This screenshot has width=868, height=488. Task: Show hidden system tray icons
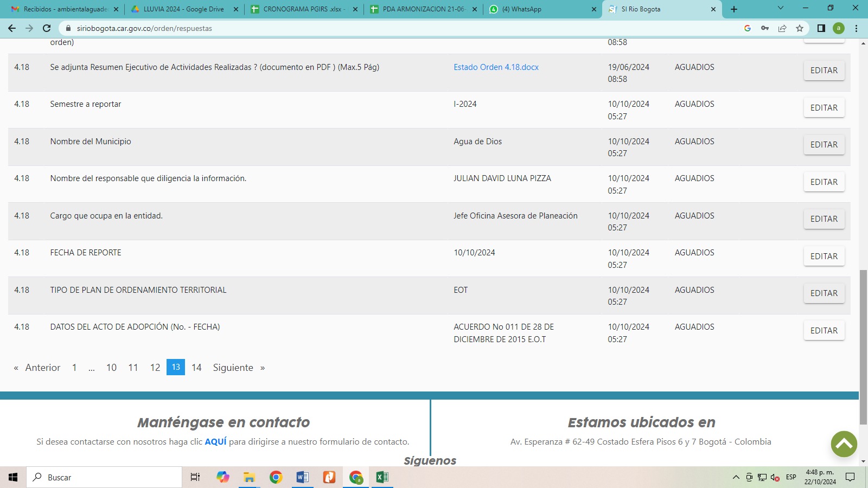736,477
